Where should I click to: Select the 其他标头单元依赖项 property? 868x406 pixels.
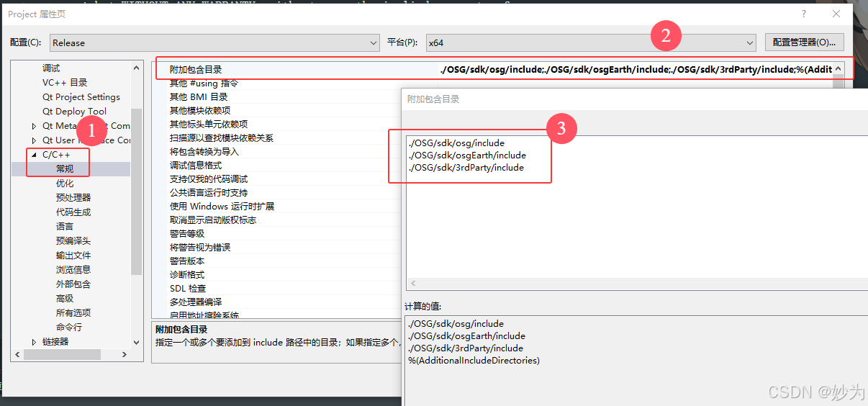(x=209, y=124)
